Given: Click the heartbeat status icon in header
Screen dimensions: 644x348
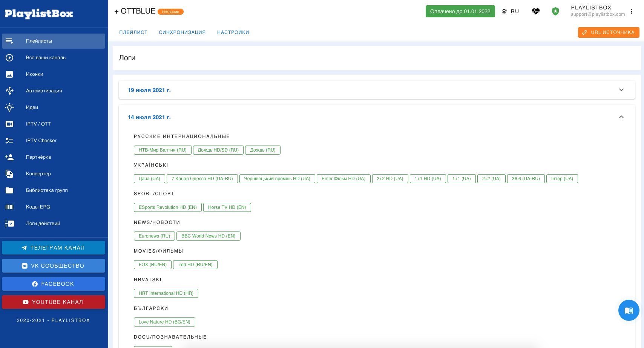Looking at the screenshot, I should click(536, 11).
